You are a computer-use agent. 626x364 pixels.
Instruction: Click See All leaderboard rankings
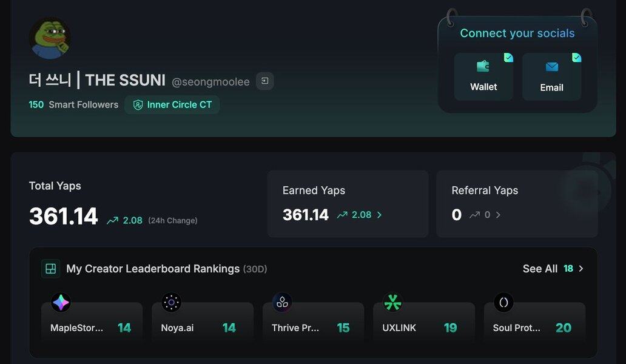coord(540,269)
